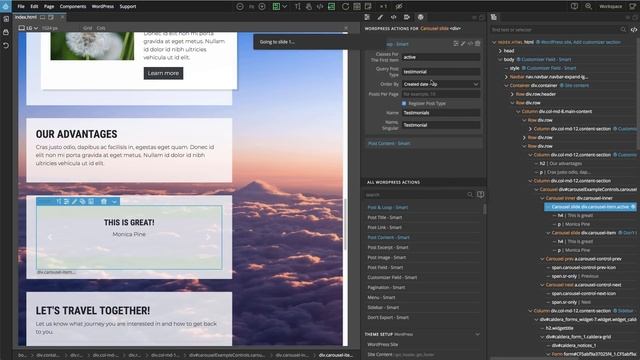Open the LG device size dropdown
Viewport: 640px width, 360px height.
coord(29,28)
